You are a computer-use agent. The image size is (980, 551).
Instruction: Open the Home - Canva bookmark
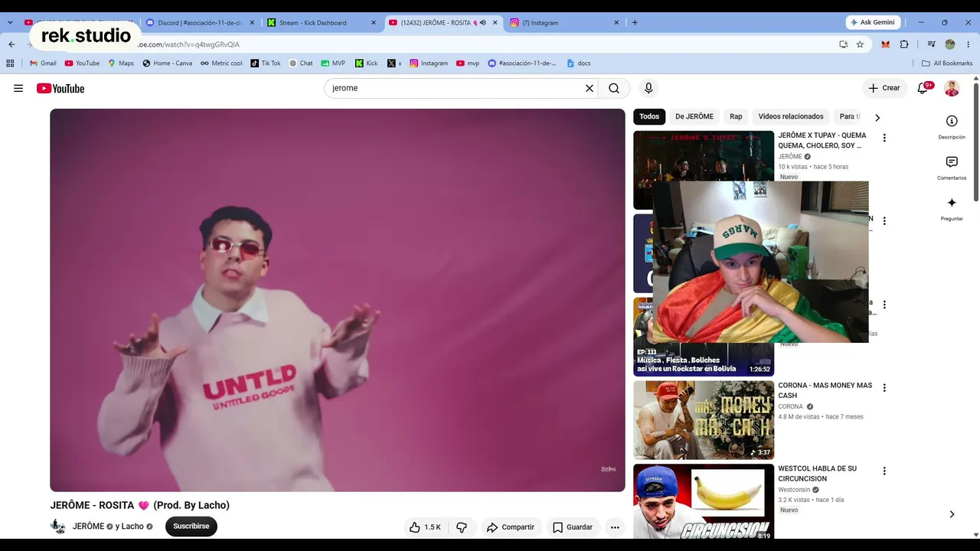168,64
